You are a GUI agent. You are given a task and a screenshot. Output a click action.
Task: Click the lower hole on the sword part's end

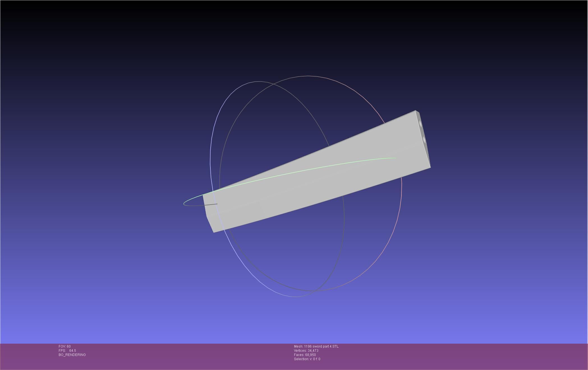(424, 140)
